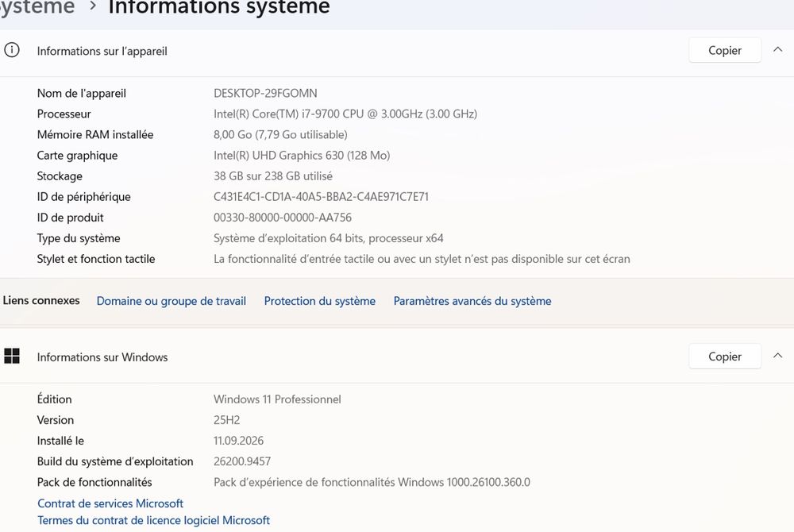Select graphics value Intel UHD Graphics 630

point(301,156)
